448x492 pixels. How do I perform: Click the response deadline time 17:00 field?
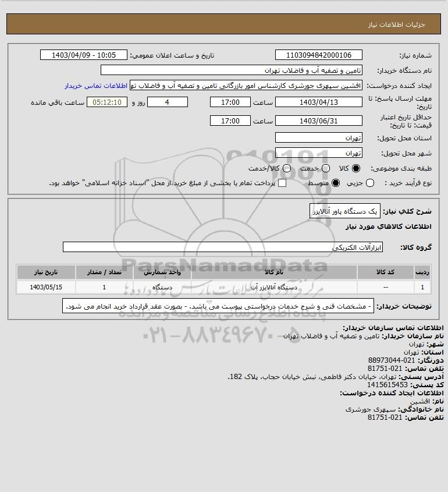pyautogui.click(x=230, y=102)
